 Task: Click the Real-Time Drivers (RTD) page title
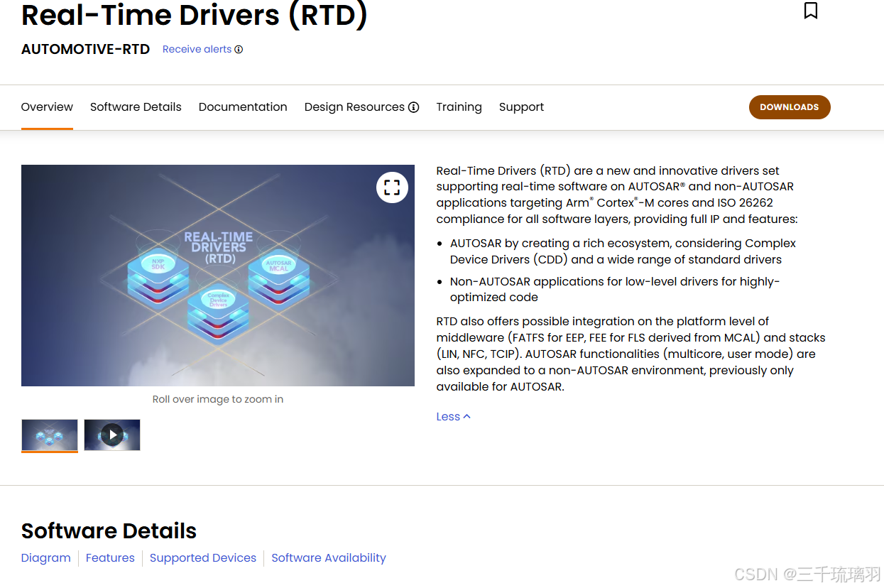click(195, 14)
